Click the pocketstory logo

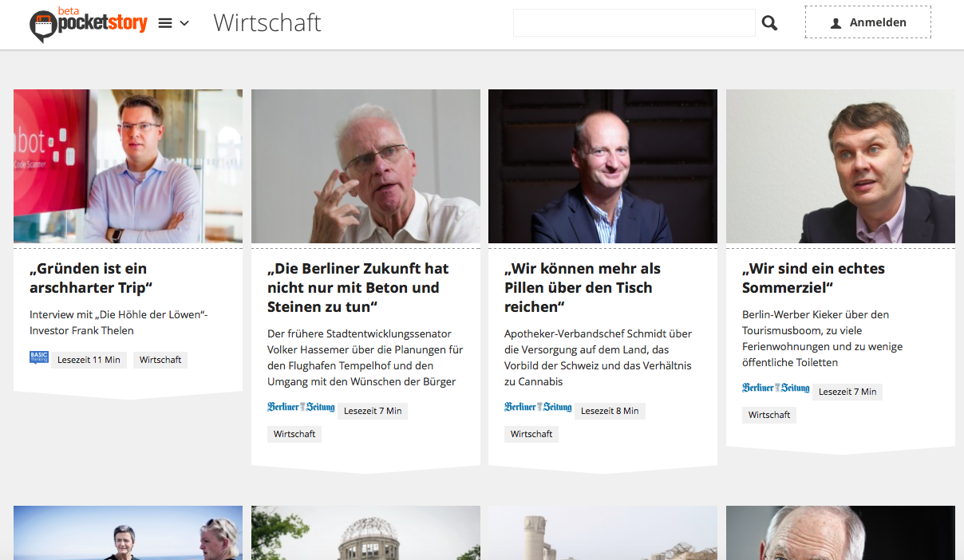pos(89,24)
